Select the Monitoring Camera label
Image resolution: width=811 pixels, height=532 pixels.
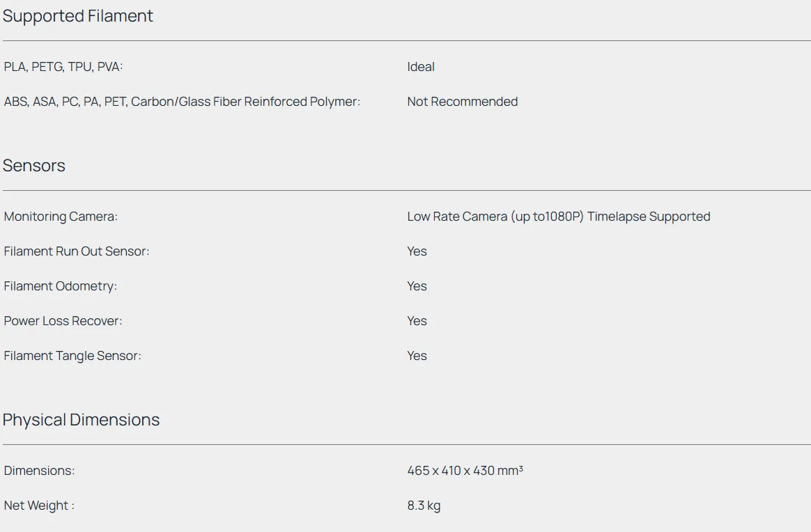(61, 217)
